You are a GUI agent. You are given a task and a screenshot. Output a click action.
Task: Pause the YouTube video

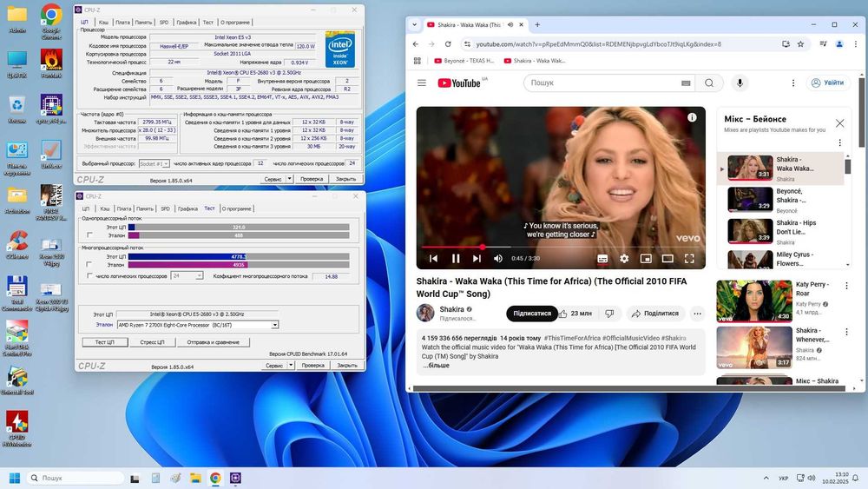(454, 258)
